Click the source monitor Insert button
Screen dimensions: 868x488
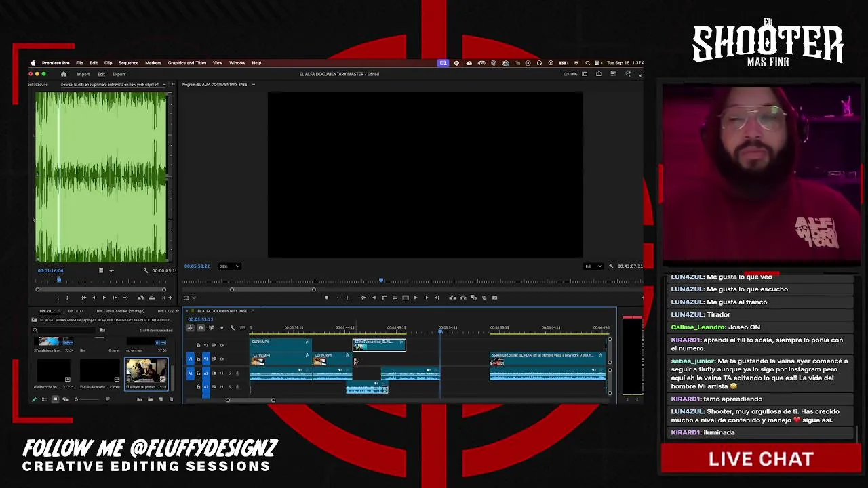[141, 298]
